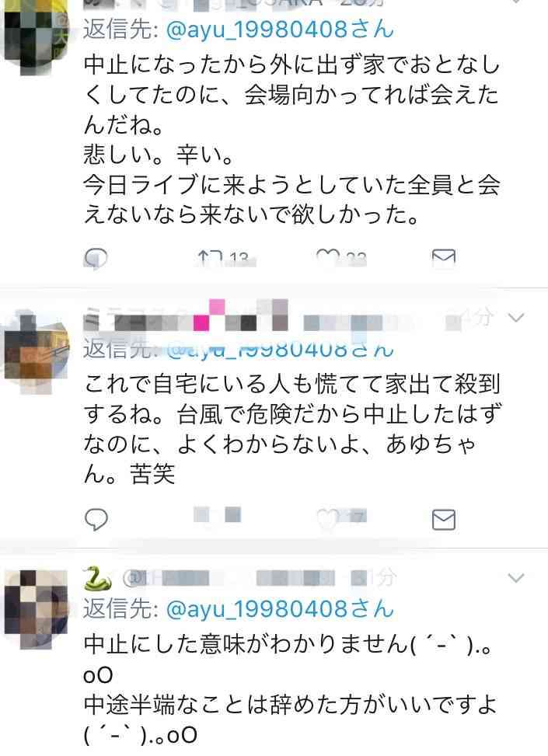This screenshot has width=548, height=756.
Task: Send first tweet via direct message envelope
Action: pyautogui.click(x=443, y=259)
